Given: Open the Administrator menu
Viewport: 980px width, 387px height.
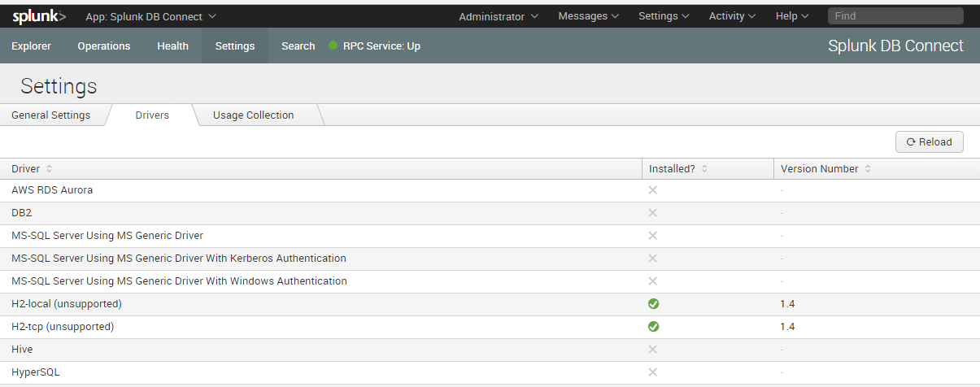Looking at the screenshot, I should tap(499, 16).
